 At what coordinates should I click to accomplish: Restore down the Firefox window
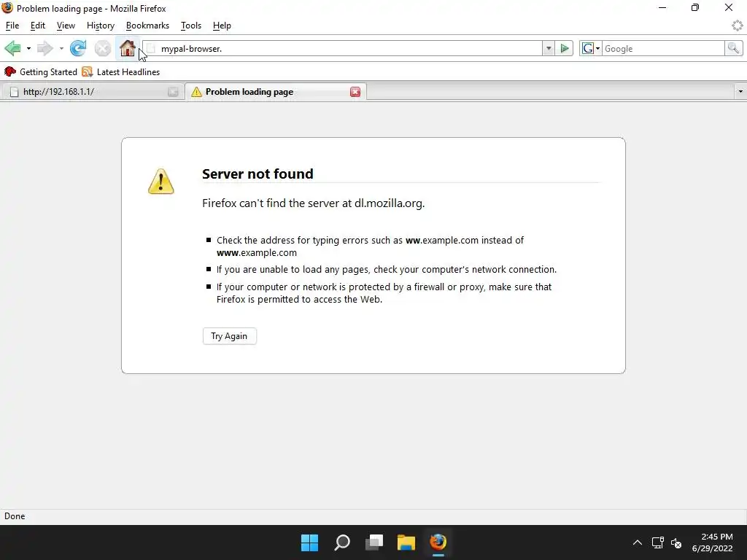coord(695,7)
